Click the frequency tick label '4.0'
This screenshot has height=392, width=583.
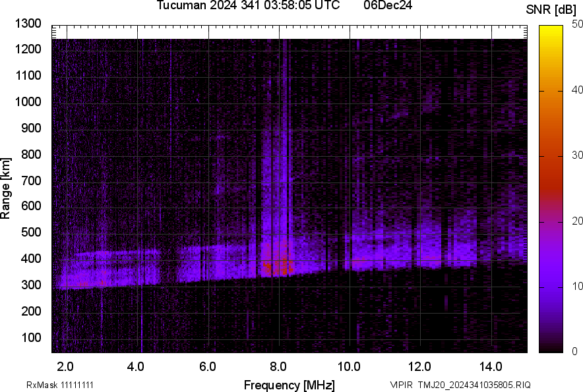pos(136,367)
